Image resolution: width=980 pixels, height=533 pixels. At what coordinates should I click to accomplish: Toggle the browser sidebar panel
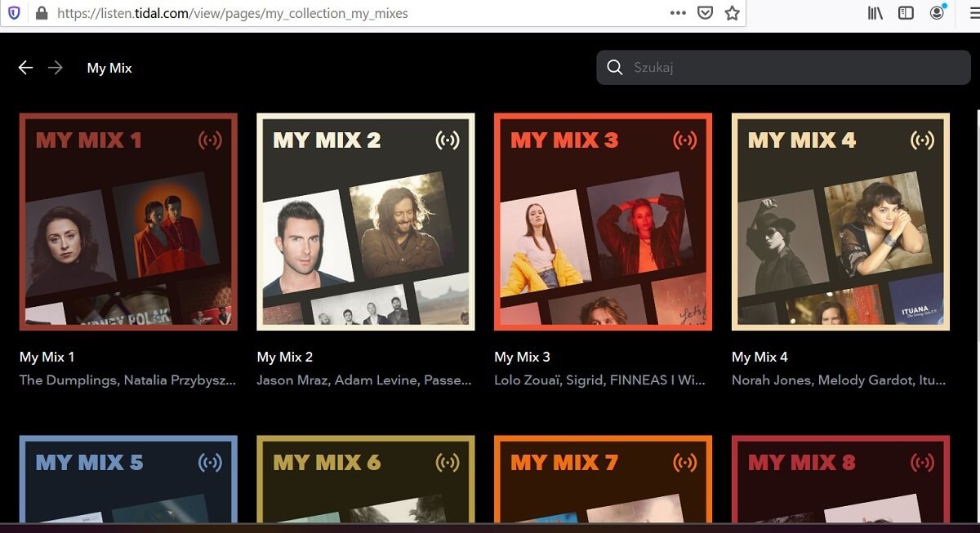[x=906, y=12]
